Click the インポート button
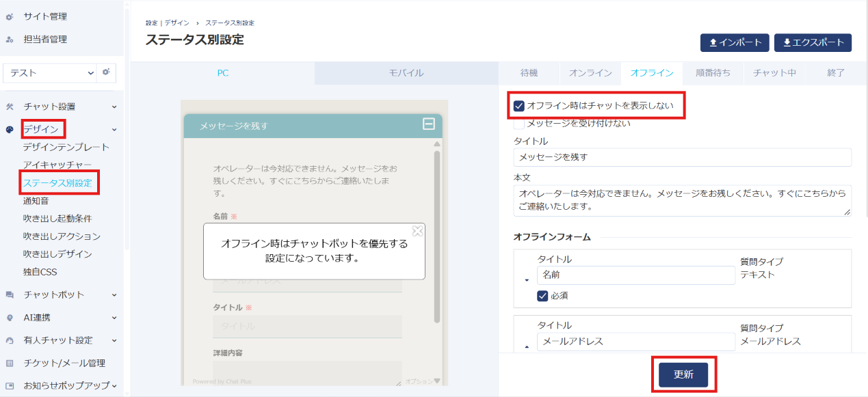 coord(735,42)
